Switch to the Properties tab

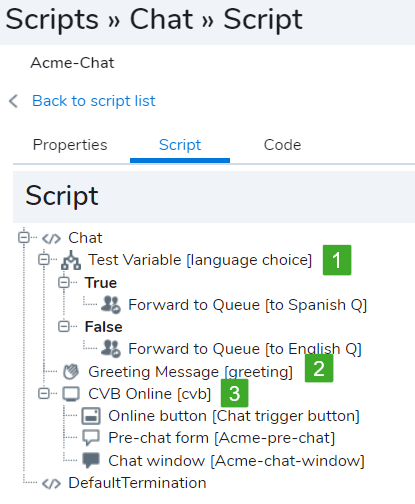coord(70,145)
